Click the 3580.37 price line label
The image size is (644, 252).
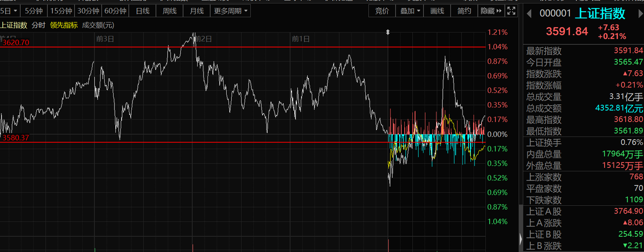[x=16, y=138]
